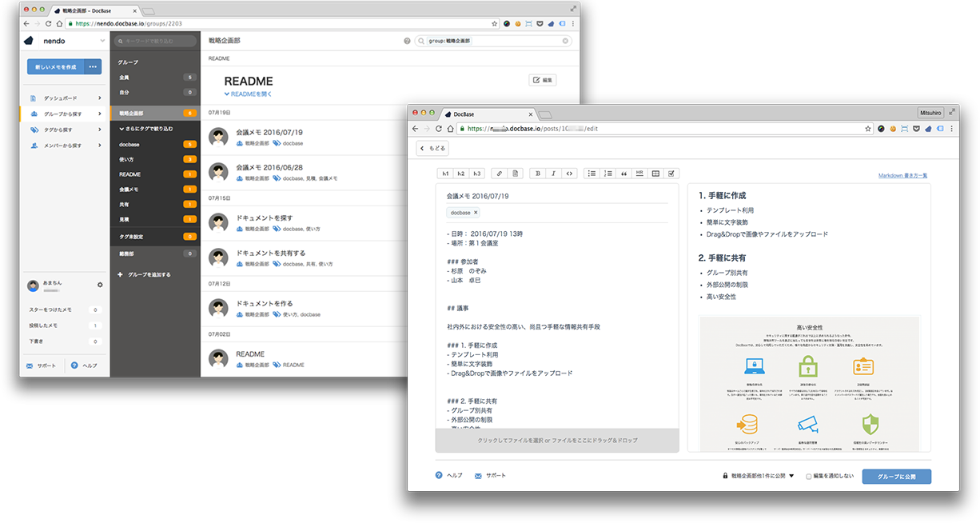This screenshot has height=523, width=980.
Task: Insert a link using the editor toolbar
Action: point(498,173)
